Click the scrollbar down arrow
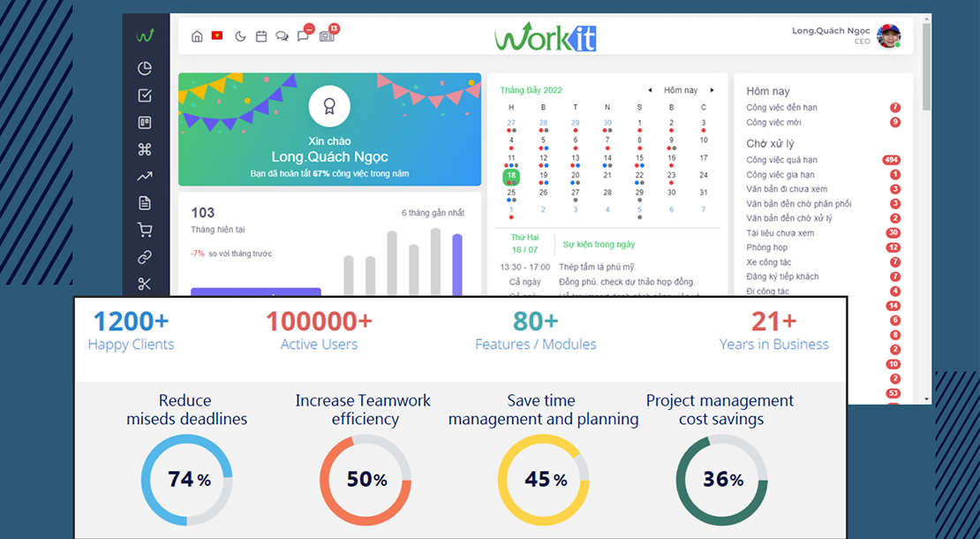980x539 pixels. click(926, 399)
